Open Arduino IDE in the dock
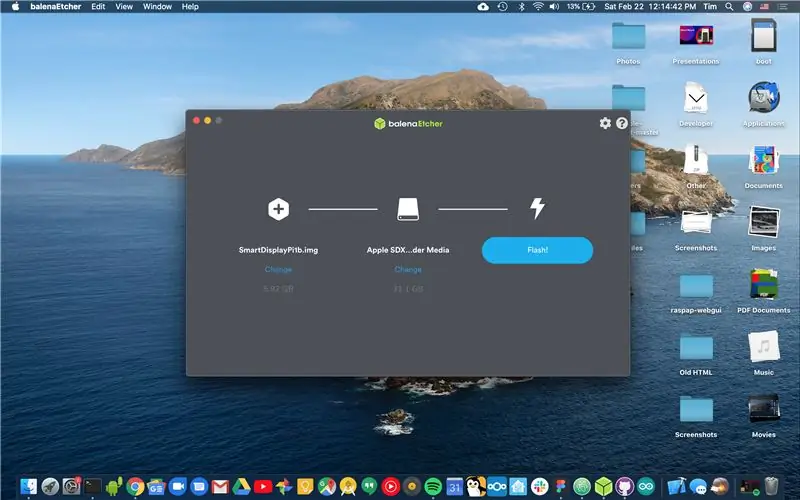The width and height of the screenshot is (800, 500). click(645, 486)
